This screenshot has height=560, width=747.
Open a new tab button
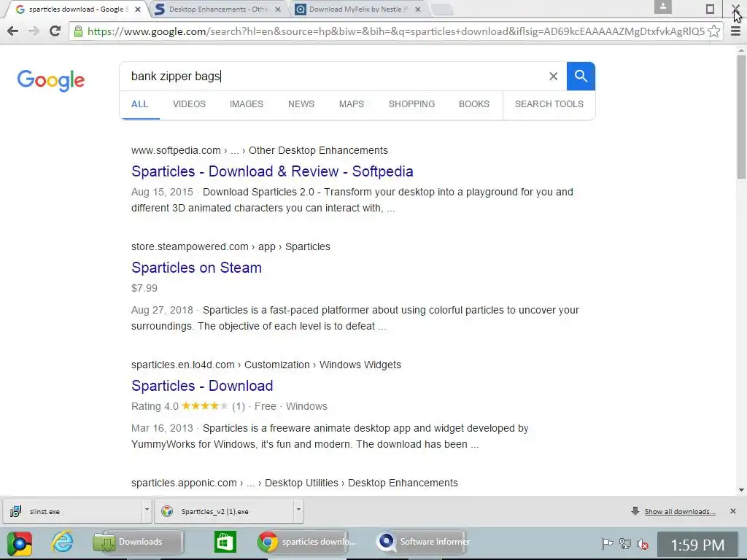pyautogui.click(x=443, y=9)
